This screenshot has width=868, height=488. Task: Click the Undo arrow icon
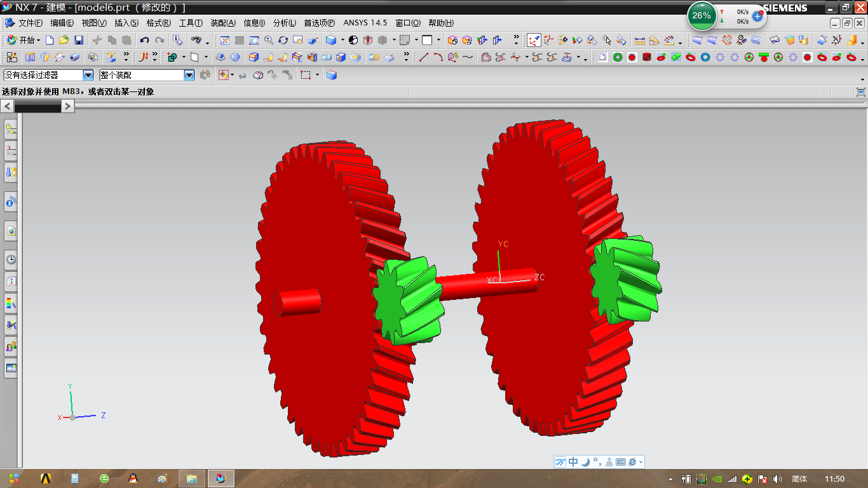144,40
